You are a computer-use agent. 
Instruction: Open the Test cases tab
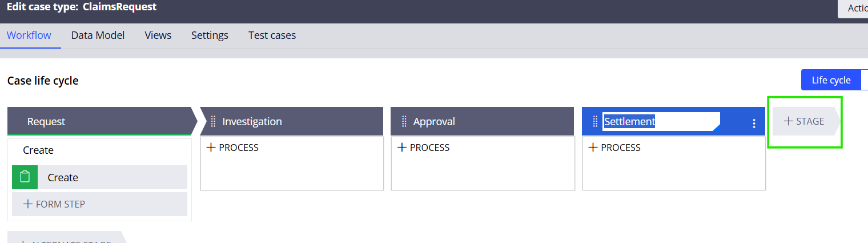272,35
